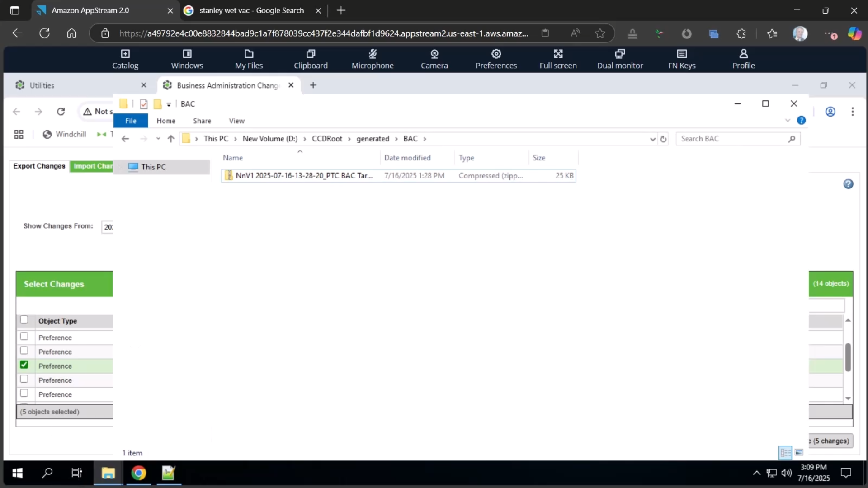This screenshot has height=488, width=868.
Task: Toggle the AppStream Camera
Action: coord(434,59)
